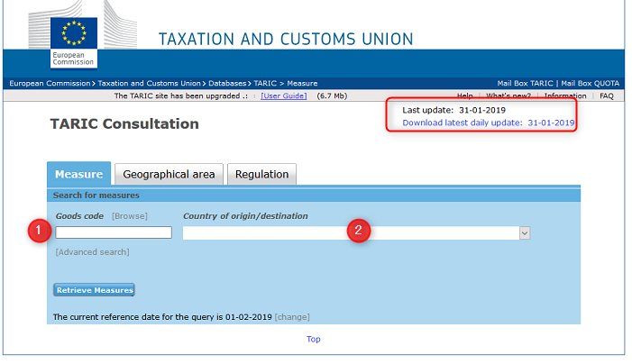Open the User Guide link
Image resolution: width=632 pixels, height=364 pixels.
(284, 96)
